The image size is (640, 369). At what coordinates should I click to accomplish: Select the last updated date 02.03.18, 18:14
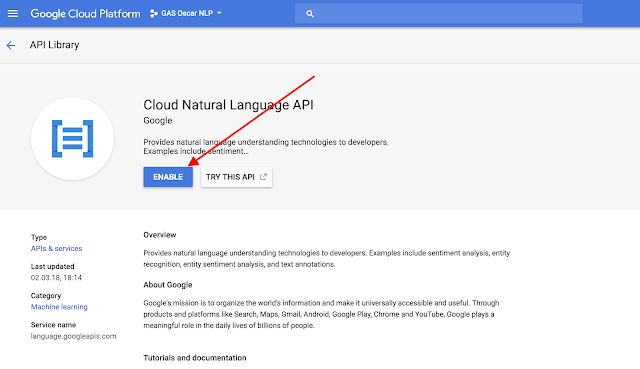[56, 278]
